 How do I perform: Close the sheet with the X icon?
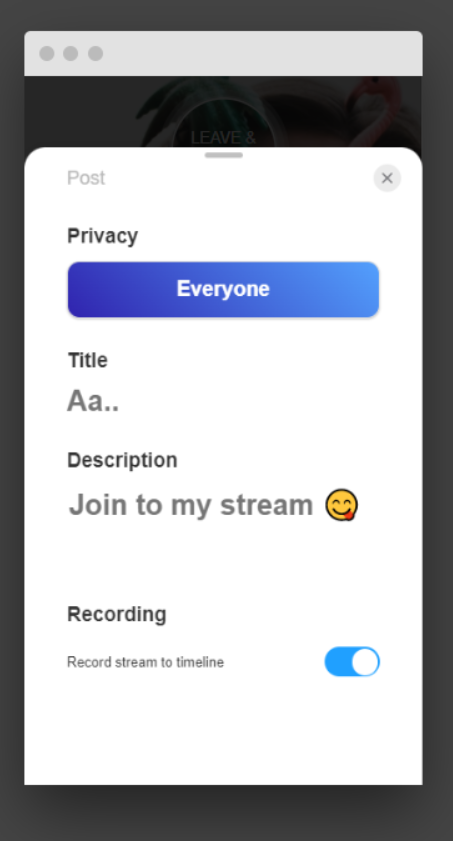coord(387,178)
